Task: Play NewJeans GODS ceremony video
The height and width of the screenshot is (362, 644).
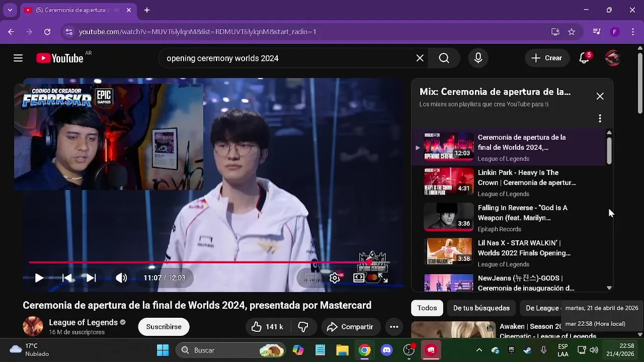Action: (508, 283)
